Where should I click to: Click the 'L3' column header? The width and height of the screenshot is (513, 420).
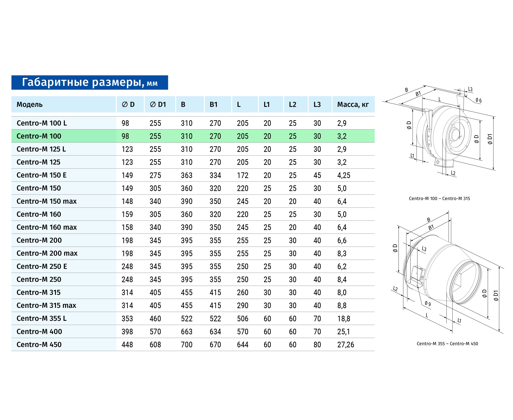tap(317, 104)
